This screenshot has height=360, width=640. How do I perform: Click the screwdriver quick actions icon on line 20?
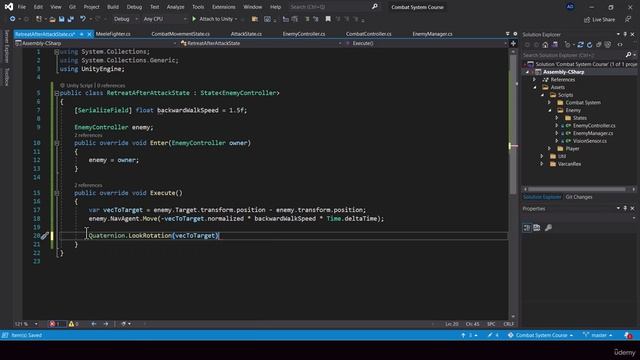[44, 236]
